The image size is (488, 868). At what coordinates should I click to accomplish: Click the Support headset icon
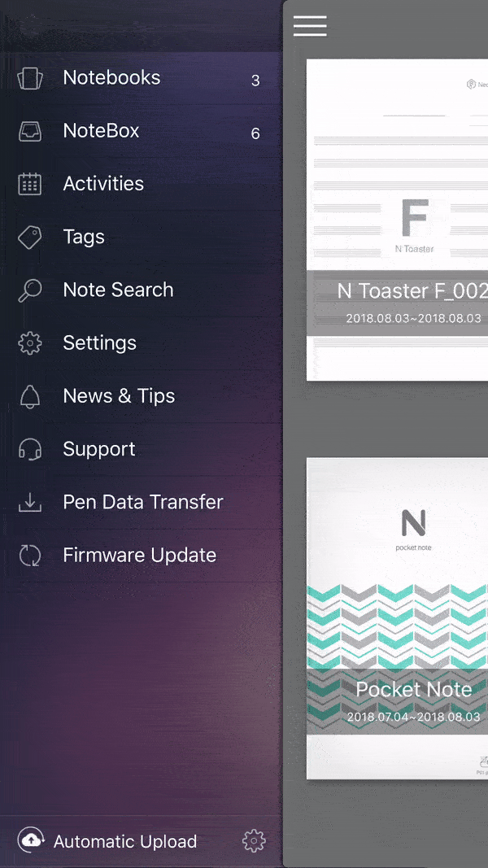click(x=30, y=449)
